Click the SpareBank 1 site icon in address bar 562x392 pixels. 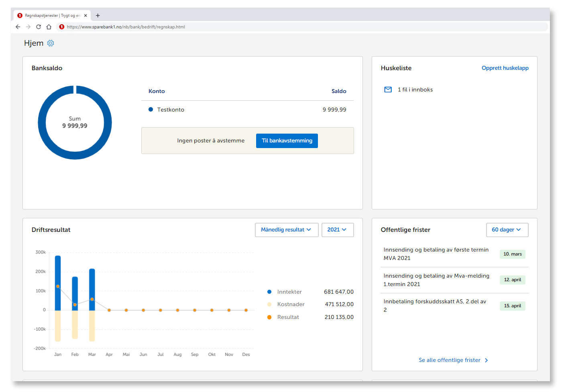(61, 27)
